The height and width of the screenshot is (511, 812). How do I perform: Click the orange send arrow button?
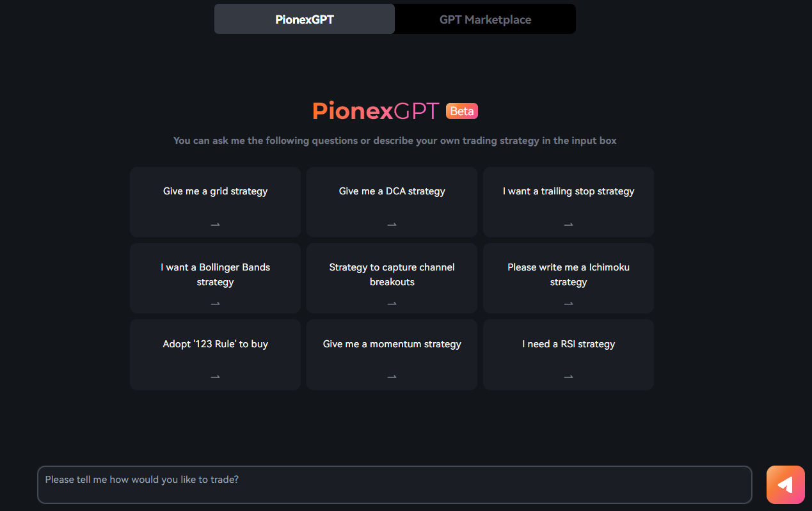(x=785, y=485)
